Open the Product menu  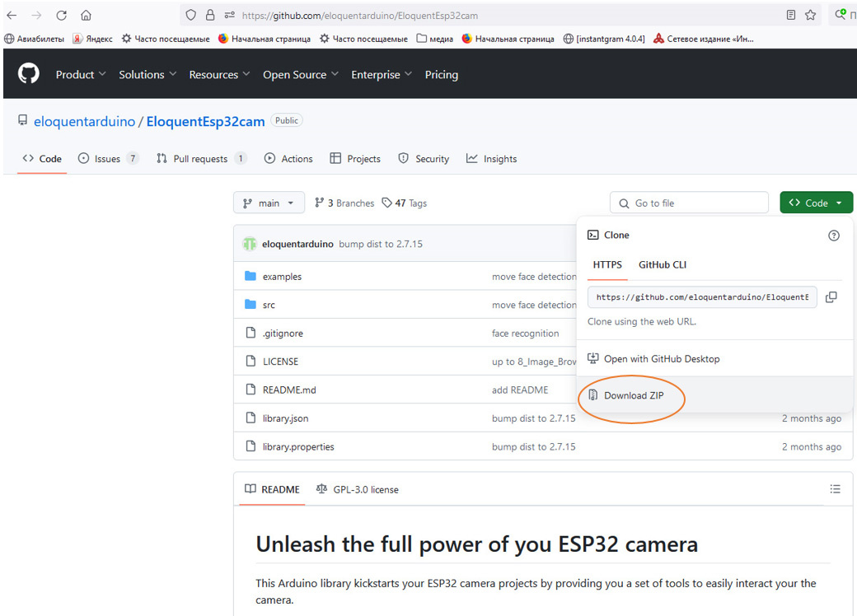(76, 74)
